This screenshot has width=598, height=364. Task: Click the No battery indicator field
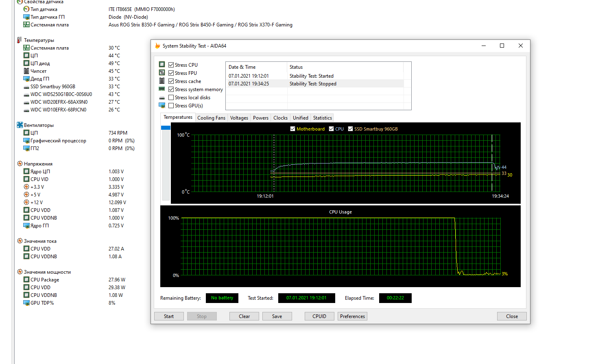click(222, 298)
